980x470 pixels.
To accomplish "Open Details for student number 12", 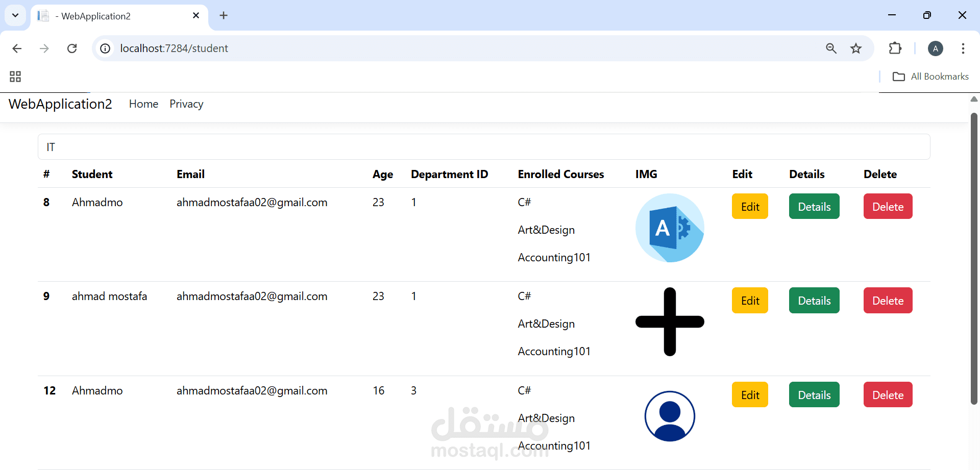I will (x=814, y=395).
